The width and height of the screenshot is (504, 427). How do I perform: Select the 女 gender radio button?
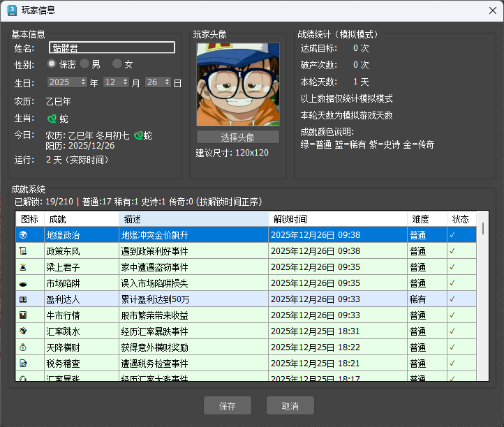point(117,64)
